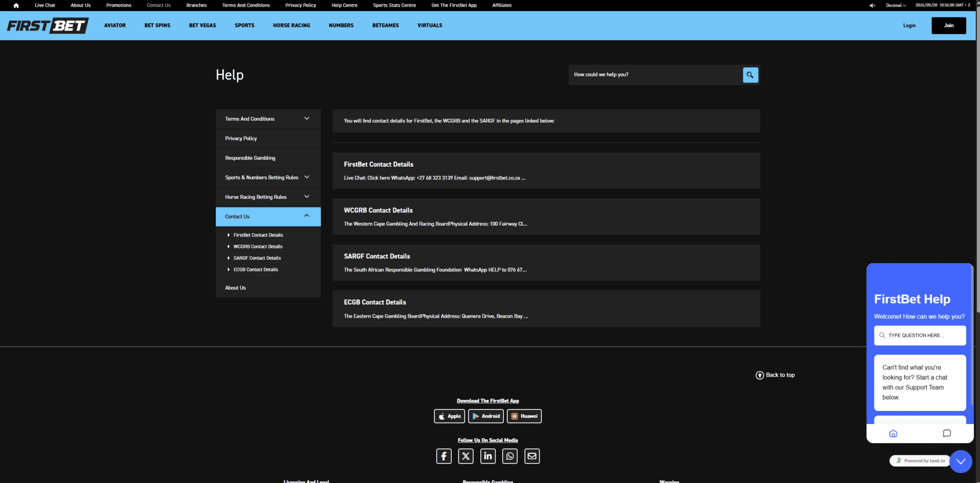Open the FirstBet Contact Details card
The height and width of the screenshot is (483, 980).
click(x=546, y=171)
